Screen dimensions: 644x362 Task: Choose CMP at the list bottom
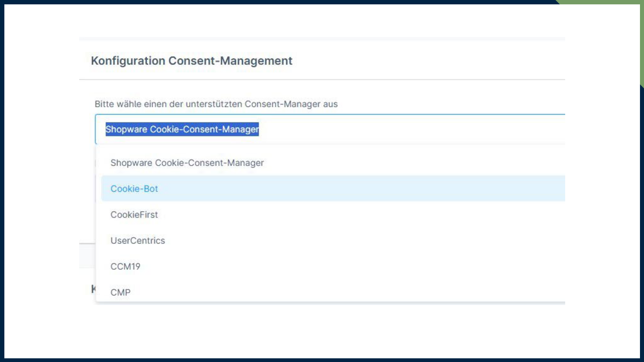[x=120, y=292]
